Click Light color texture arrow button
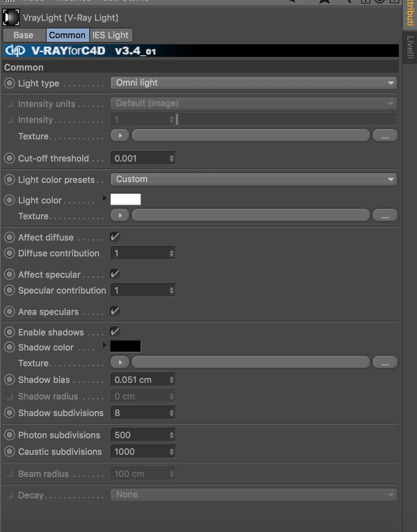 [x=120, y=215]
